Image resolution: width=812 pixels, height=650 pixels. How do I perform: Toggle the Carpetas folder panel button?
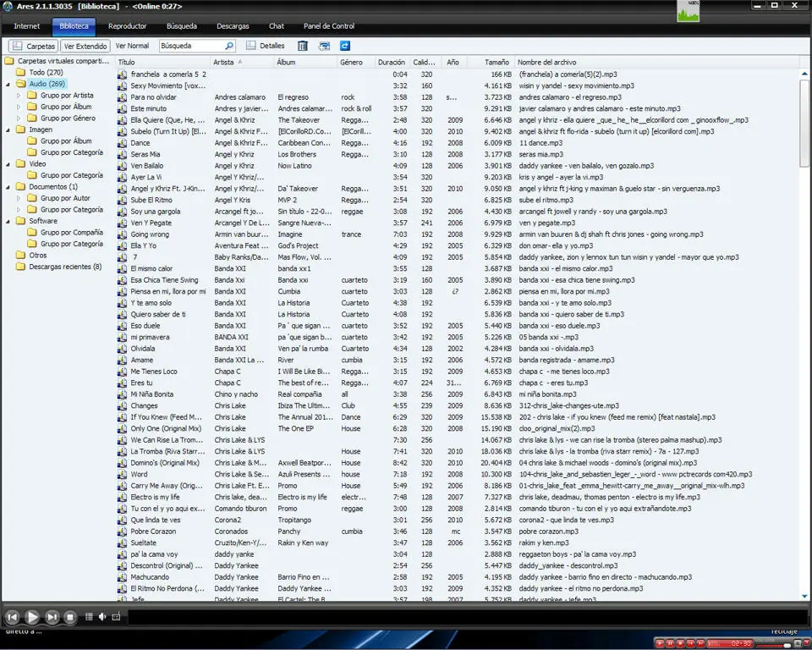pos(33,46)
